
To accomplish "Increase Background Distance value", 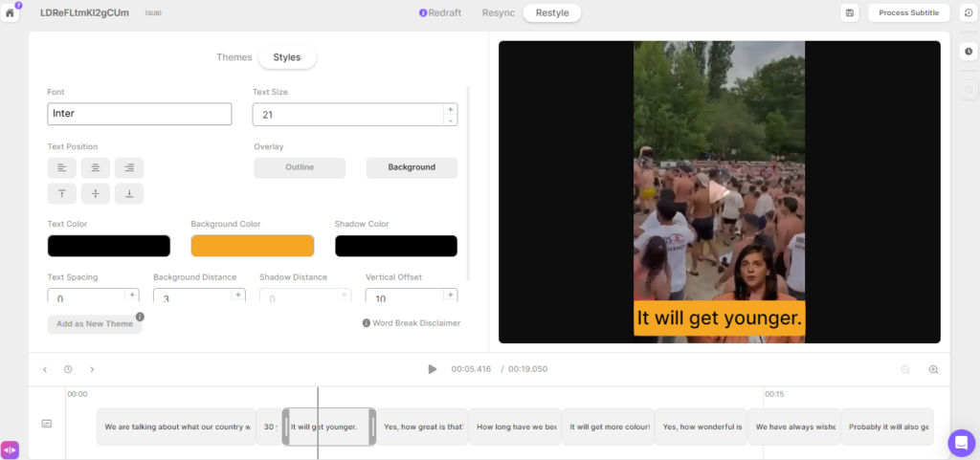I will pyautogui.click(x=238, y=294).
